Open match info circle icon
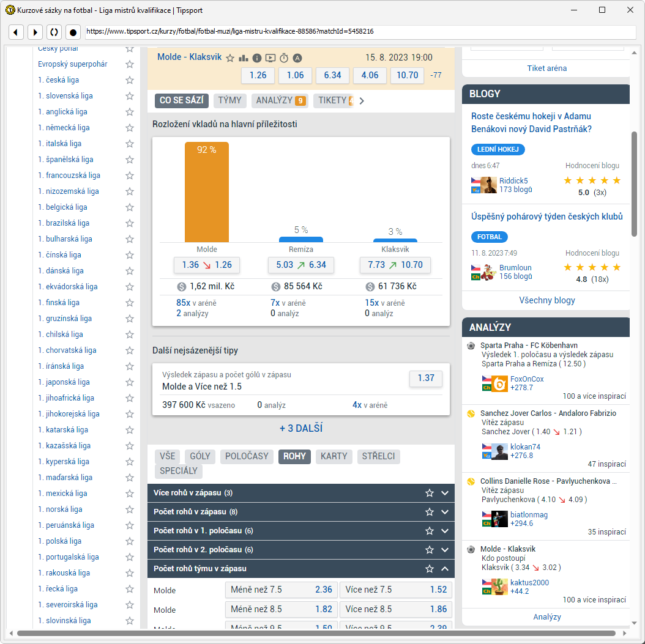This screenshot has height=644, width=645. [256, 58]
